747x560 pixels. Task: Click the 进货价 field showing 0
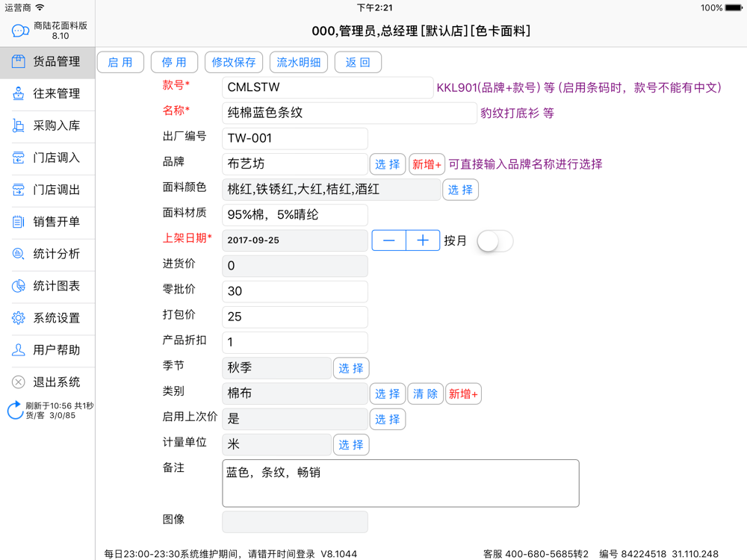[295, 266]
